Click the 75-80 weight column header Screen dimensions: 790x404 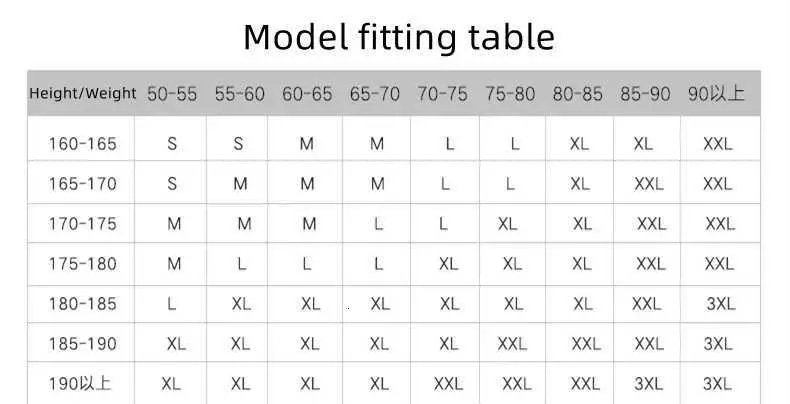tap(510, 94)
